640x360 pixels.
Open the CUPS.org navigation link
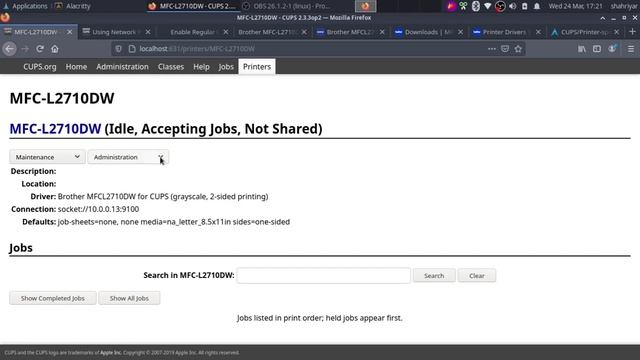pos(40,67)
